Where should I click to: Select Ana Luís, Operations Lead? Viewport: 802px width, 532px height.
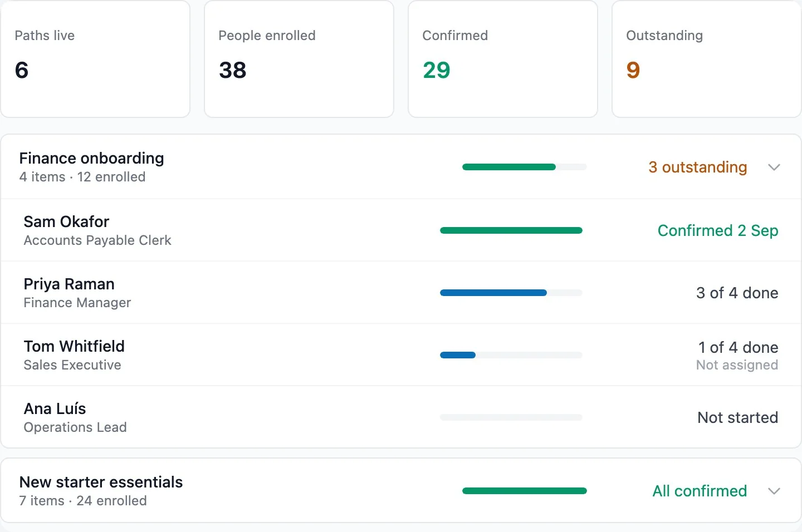tap(401, 417)
